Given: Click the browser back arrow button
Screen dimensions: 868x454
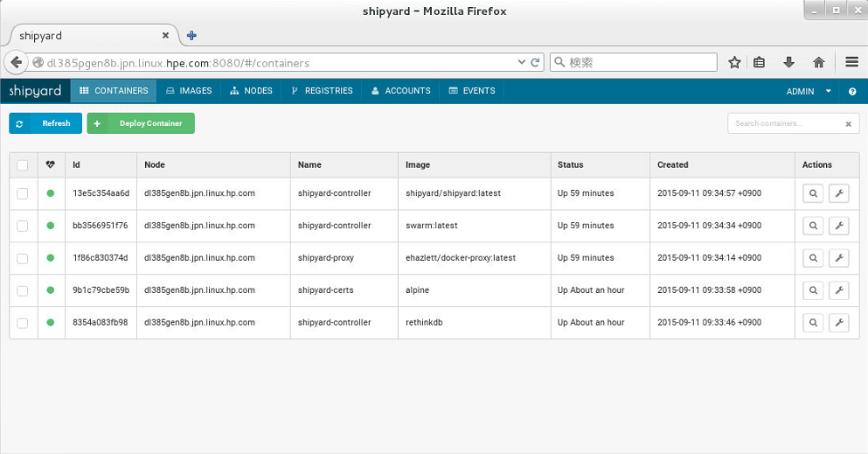Looking at the screenshot, I should [x=16, y=62].
